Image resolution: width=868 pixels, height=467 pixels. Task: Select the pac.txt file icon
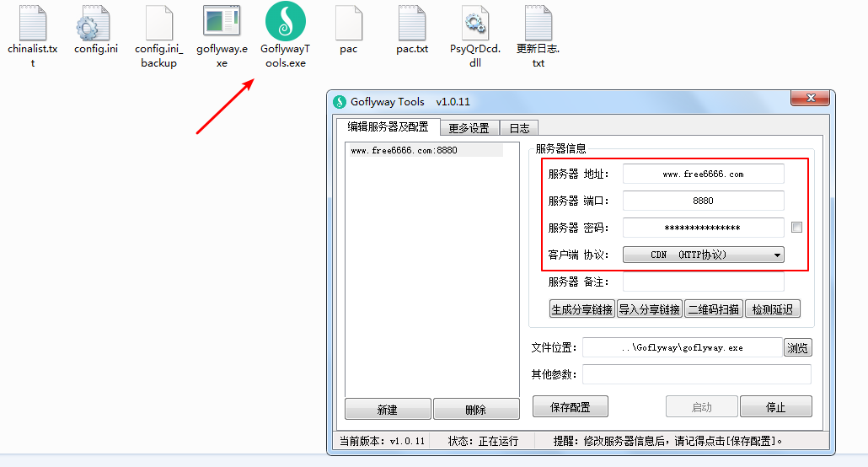412,23
